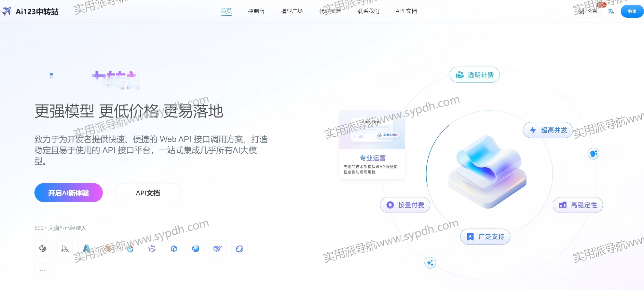Open the 联系我们 page
The height and width of the screenshot is (290, 644).
pyautogui.click(x=368, y=11)
